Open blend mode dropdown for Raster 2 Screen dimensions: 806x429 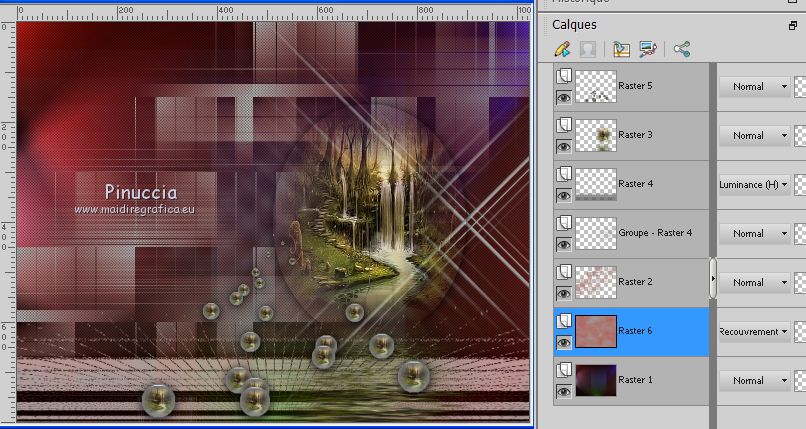pos(754,283)
